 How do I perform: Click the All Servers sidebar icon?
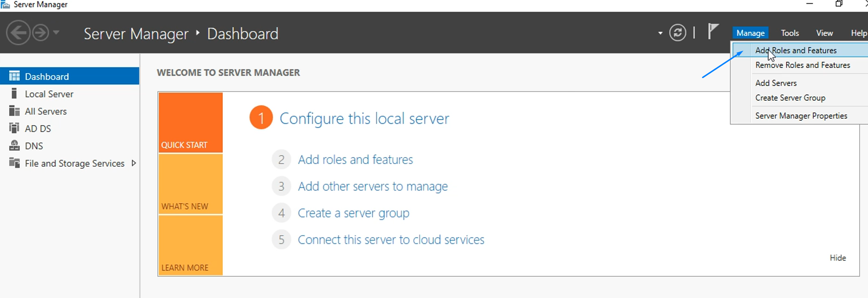(14, 111)
